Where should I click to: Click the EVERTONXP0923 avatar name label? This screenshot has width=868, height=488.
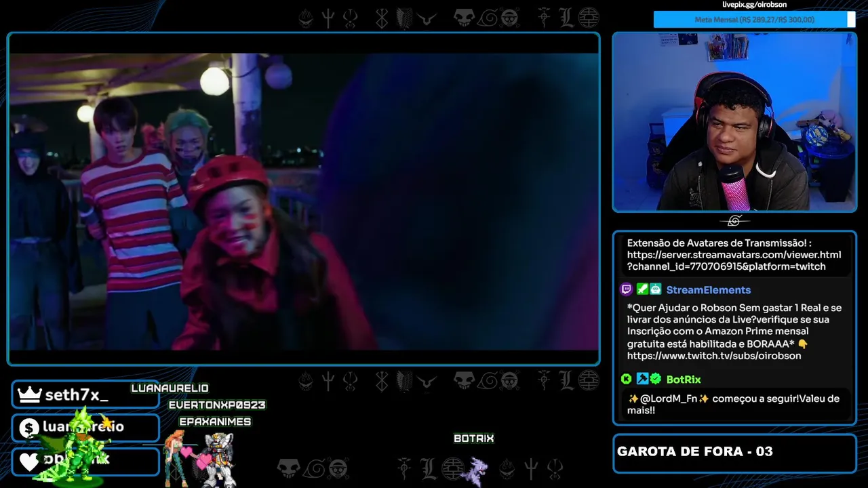pyautogui.click(x=217, y=405)
